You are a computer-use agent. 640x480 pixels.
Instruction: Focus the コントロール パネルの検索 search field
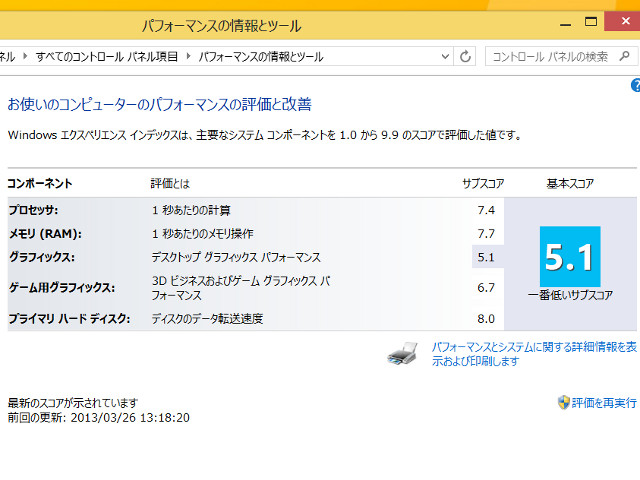coord(561,56)
